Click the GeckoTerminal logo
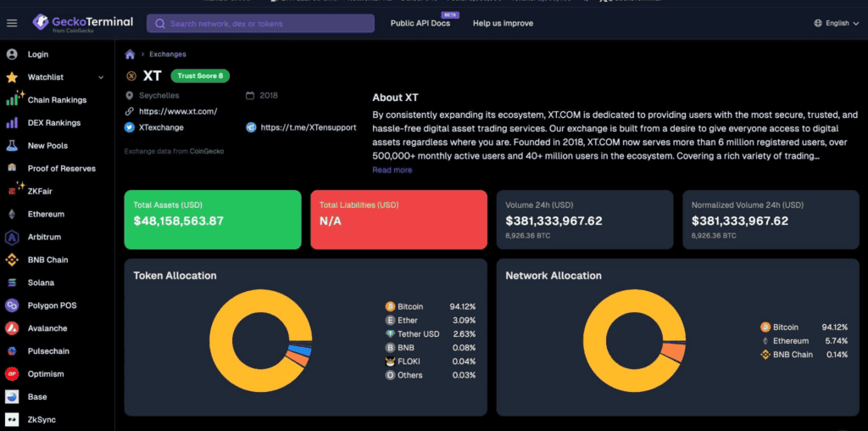Viewport: 868px width, 431px height. (83, 23)
